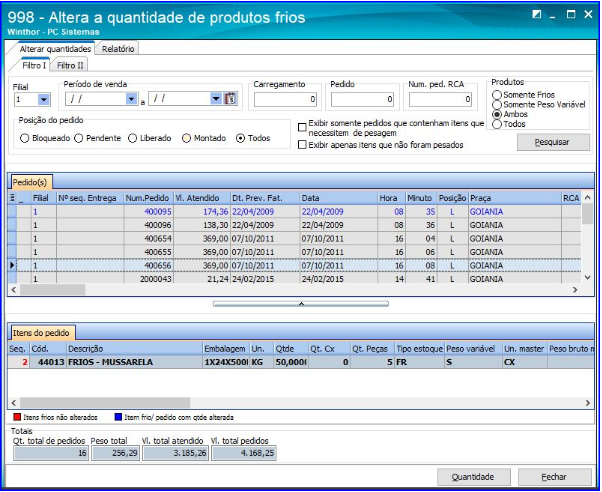Click the Quantidade button
The image size is (602, 492).
click(x=473, y=477)
